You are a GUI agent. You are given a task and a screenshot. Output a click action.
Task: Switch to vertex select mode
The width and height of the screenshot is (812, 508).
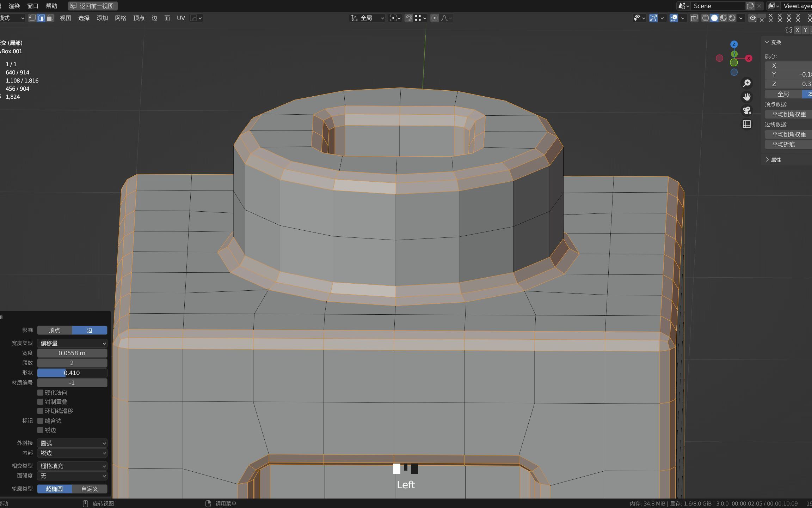[32, 18]
